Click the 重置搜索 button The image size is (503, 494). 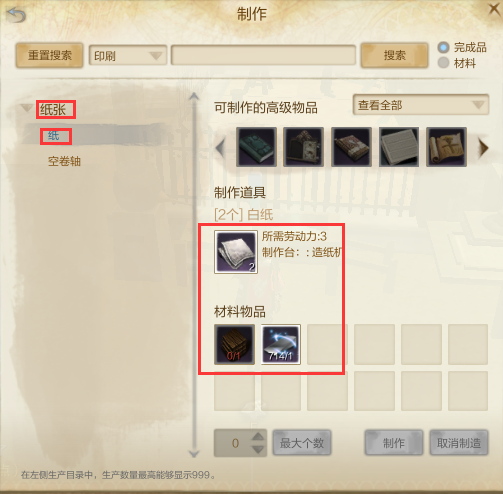pos(49,55)
